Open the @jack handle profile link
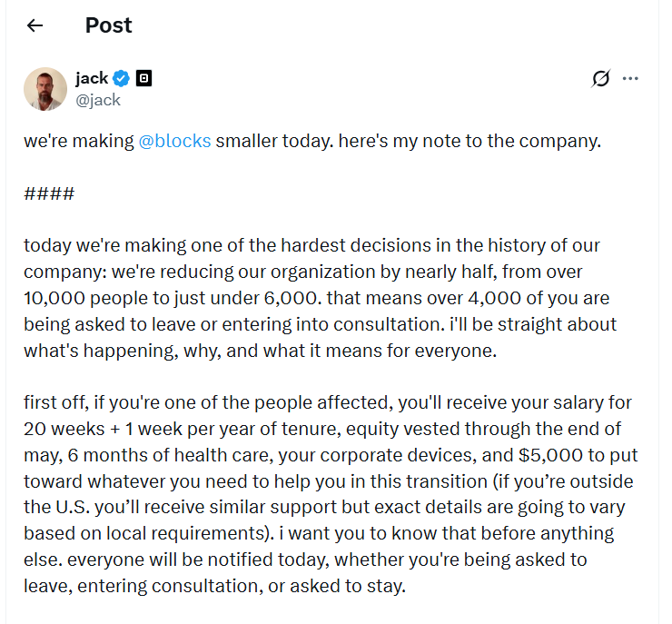The width and height of the screenshot is (672, 624). click(x=98, y=100)
